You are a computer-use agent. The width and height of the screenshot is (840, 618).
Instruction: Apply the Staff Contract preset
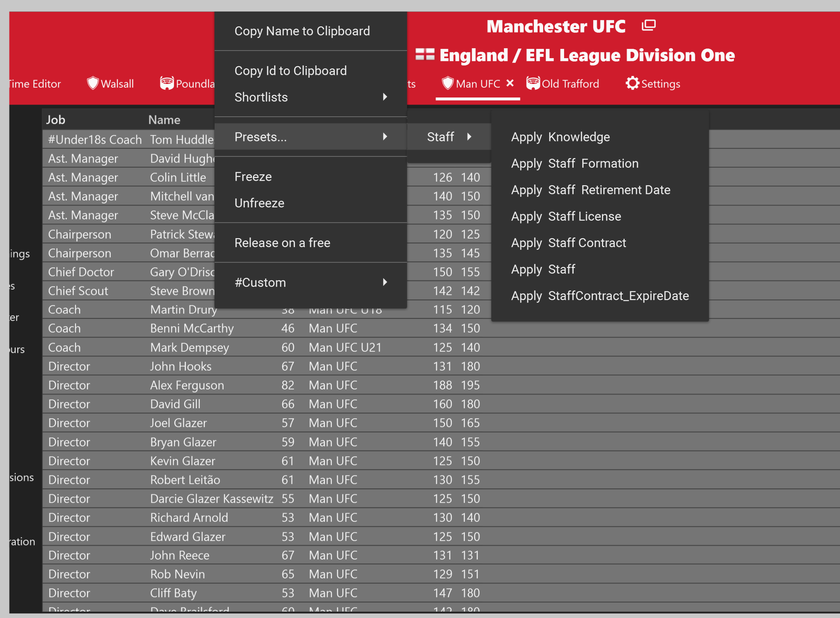(x=600, y=243)
